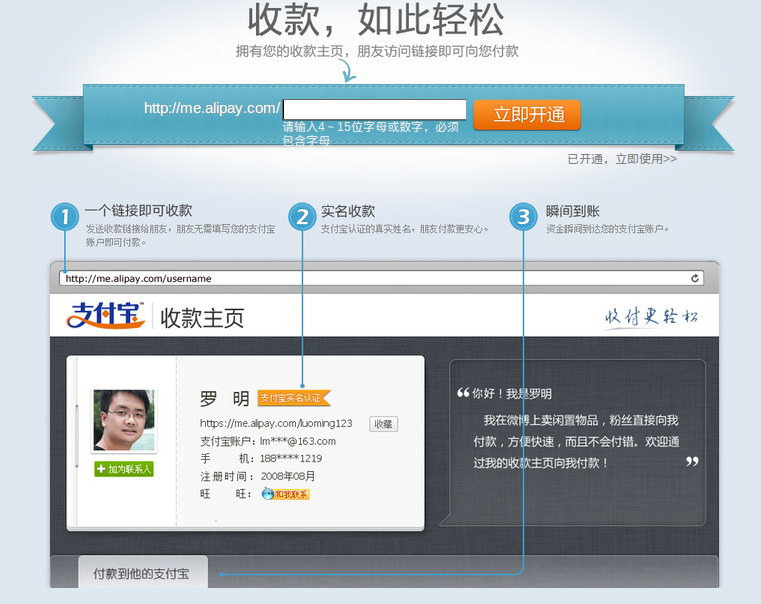Click the 瞬间到账 heading
761x604 pixels.
[573, 212]
